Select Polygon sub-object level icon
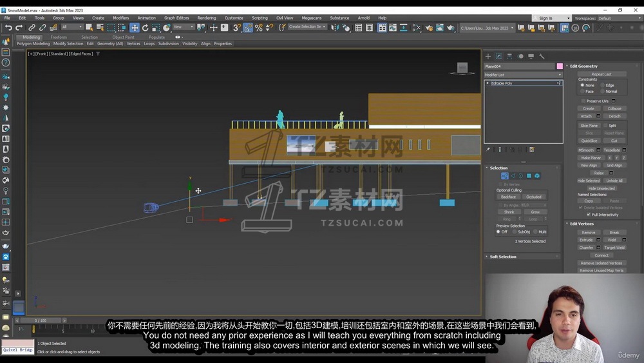This screenshot has width=644, height=363. (x=529, y=176)
